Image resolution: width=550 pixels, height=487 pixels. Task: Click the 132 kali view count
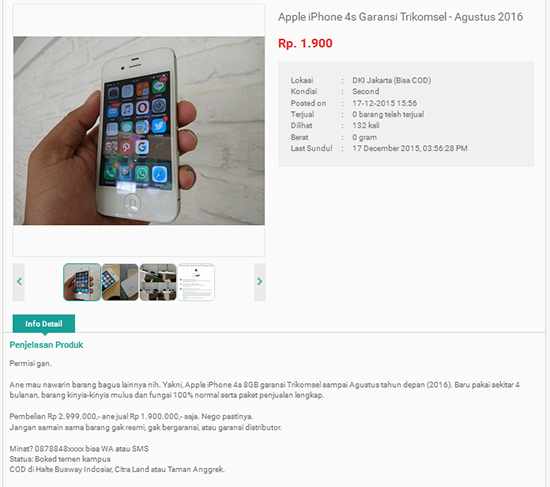pyautogui.click(x=366, y=126)
